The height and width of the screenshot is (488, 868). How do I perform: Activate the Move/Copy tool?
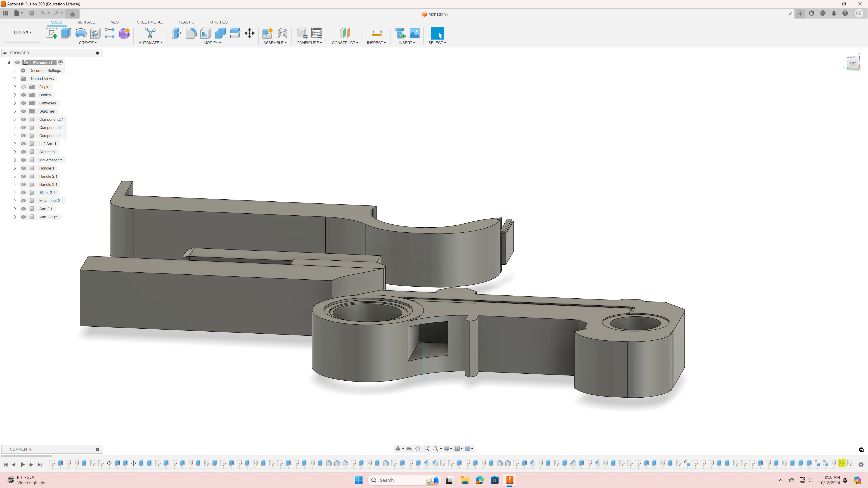(249, 33)
